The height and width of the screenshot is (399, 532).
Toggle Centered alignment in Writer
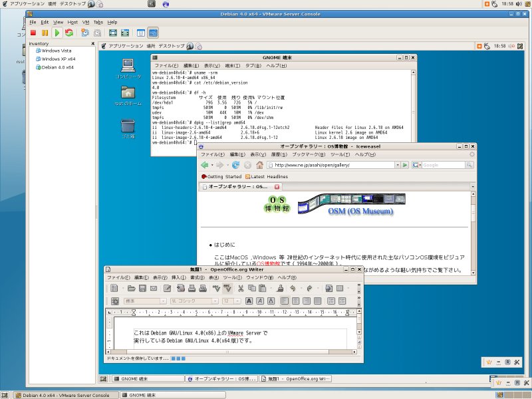[x=295, y=301]
